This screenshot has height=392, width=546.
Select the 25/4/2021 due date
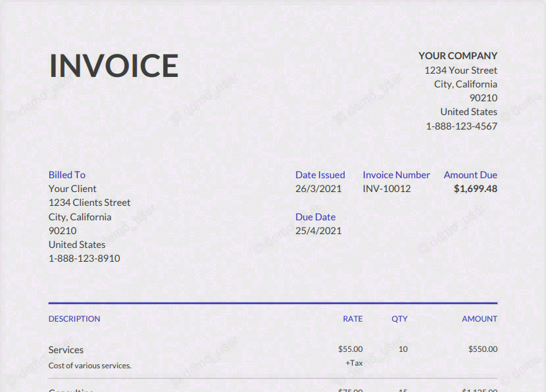[318, 231]
